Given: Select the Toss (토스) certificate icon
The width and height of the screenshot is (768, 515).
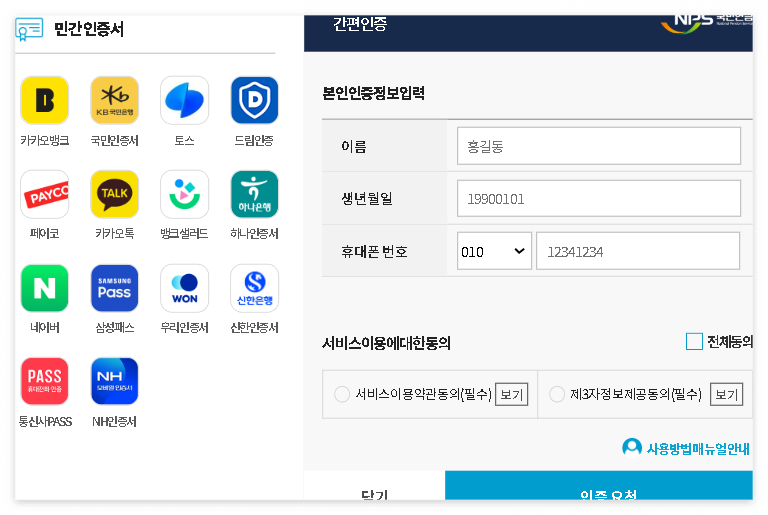Looking at the screenshot, I should coord(185,100).
